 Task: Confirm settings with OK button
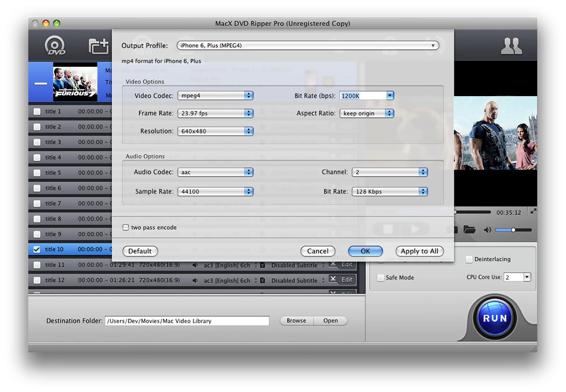coord(365,251)
